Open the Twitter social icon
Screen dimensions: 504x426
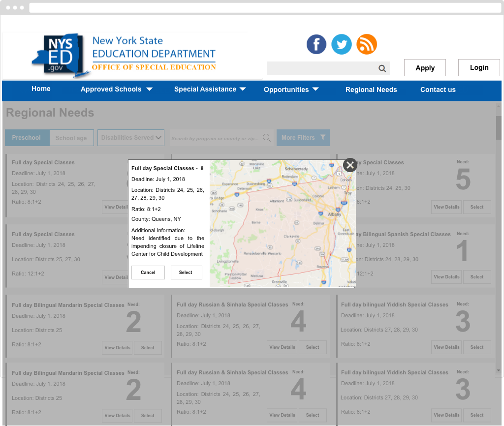tap(342, 44)
